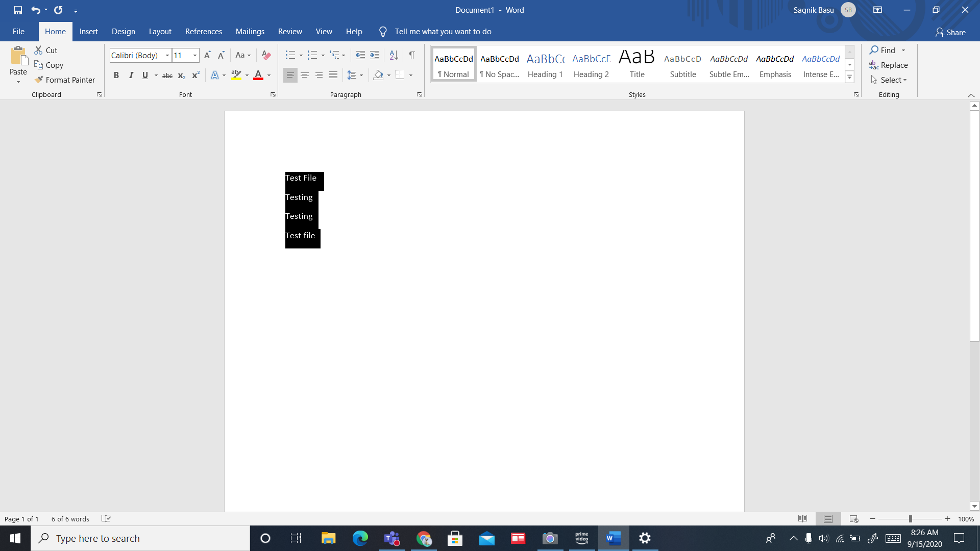The width and height of the screenshot is (980, 551).
Task: Toggle Bold formatting on selected text
Action: [116, 74]
